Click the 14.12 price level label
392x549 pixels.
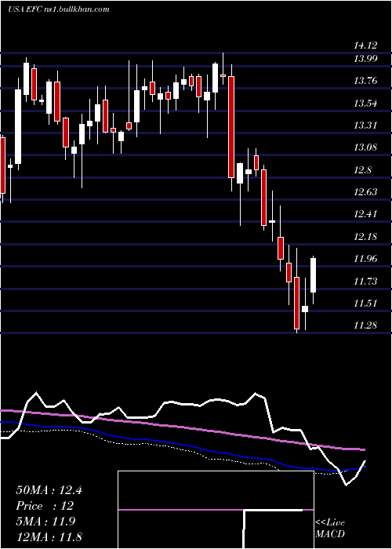click(x=365, y=45)
